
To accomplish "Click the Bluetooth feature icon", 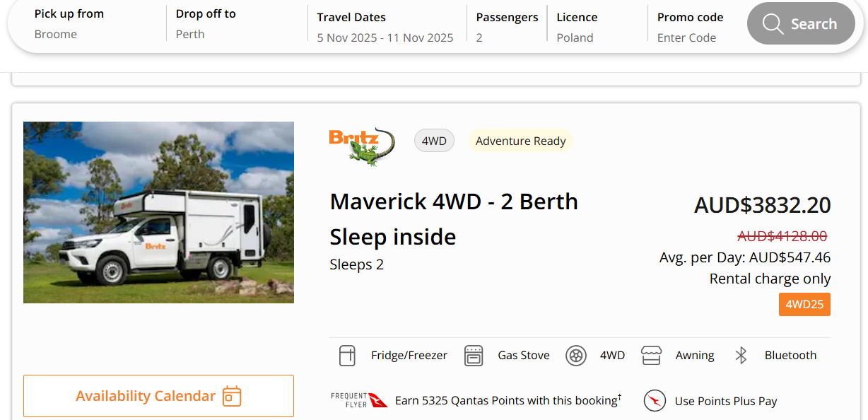I will click(x=741, y=356).
